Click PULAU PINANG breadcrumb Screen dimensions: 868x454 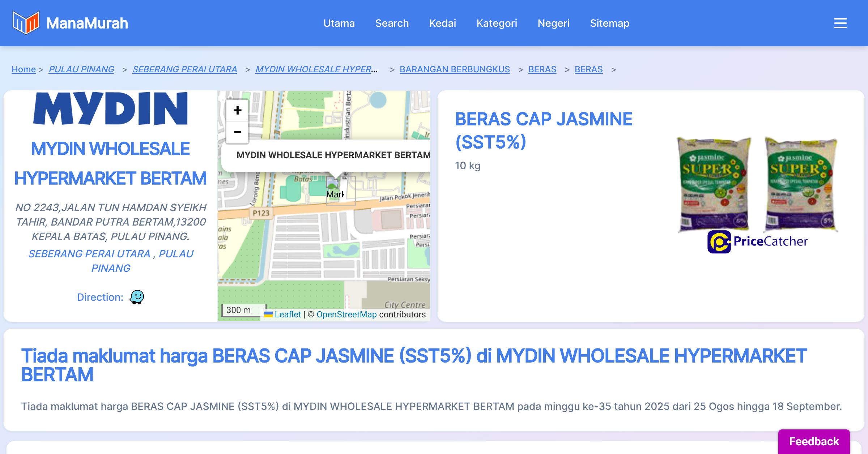coord(81,69)
